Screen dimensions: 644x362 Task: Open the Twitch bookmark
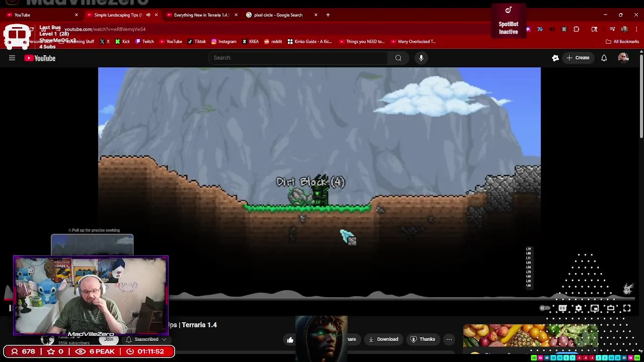pyautogui.click(x=145, y=42)
